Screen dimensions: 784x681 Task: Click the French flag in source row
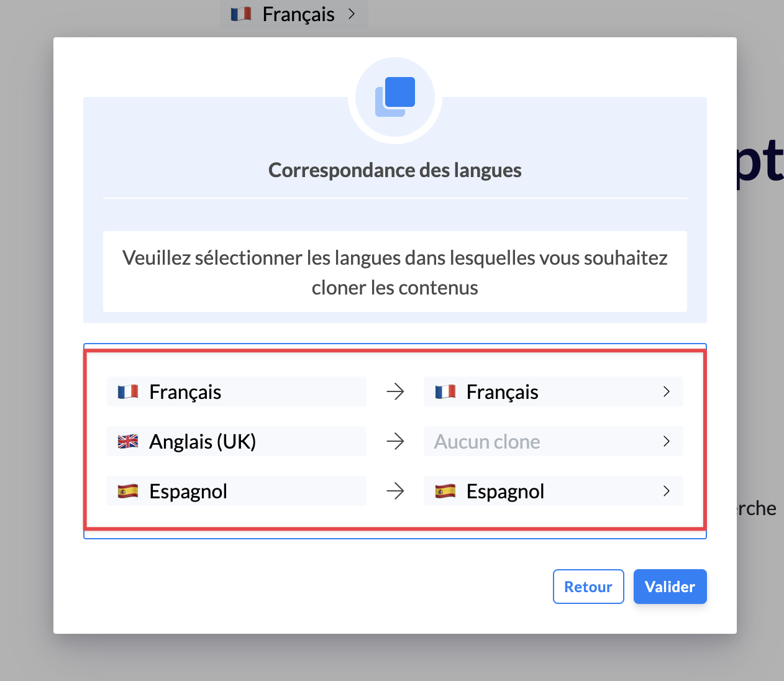(128, 392)
